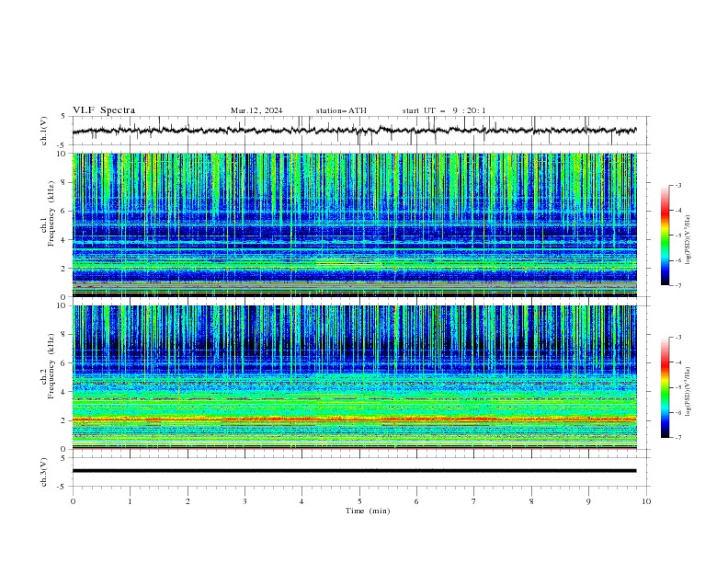
Task: Click the "-7" label on ch.1 colorbar
Action: point(677,286)
